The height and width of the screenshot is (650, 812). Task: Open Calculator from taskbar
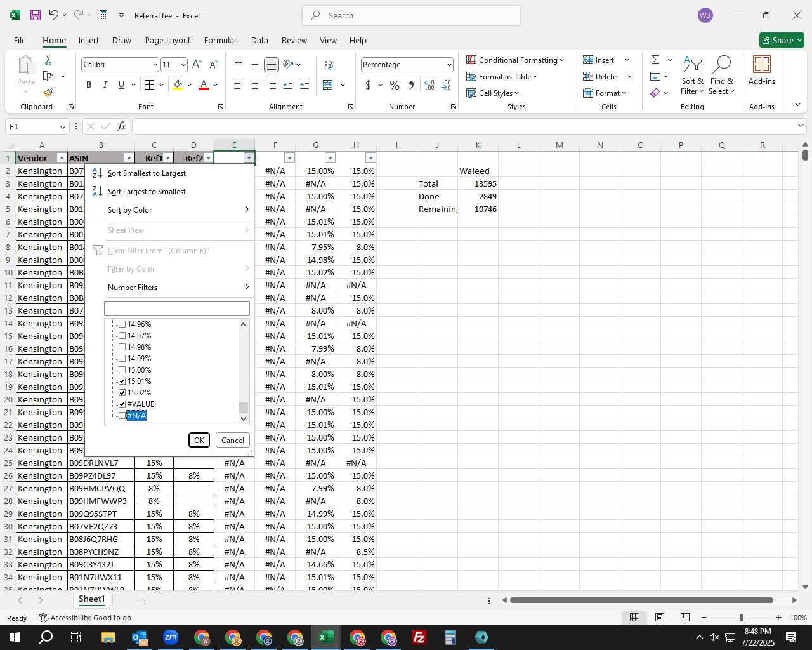pos(450,637)
